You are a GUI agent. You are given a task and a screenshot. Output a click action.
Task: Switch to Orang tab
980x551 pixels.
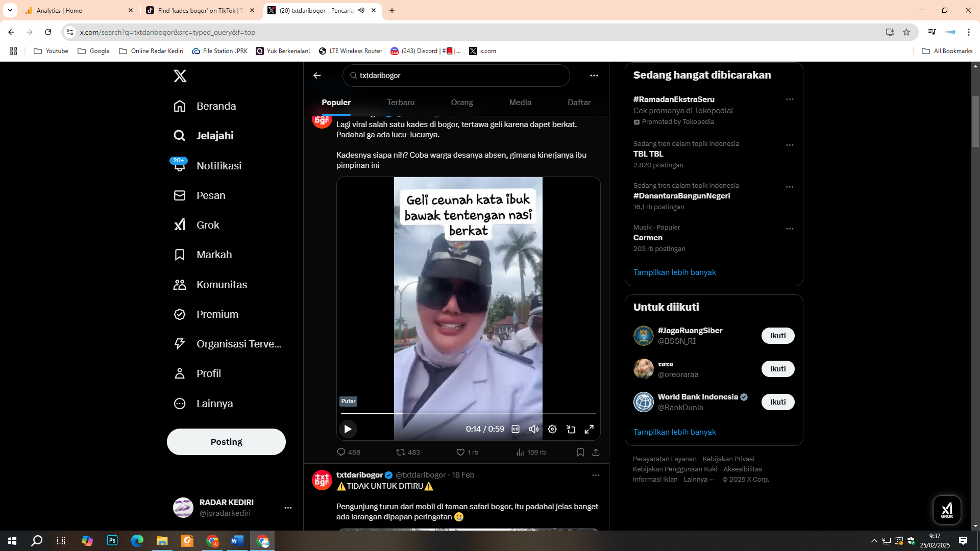pos(462,103)
